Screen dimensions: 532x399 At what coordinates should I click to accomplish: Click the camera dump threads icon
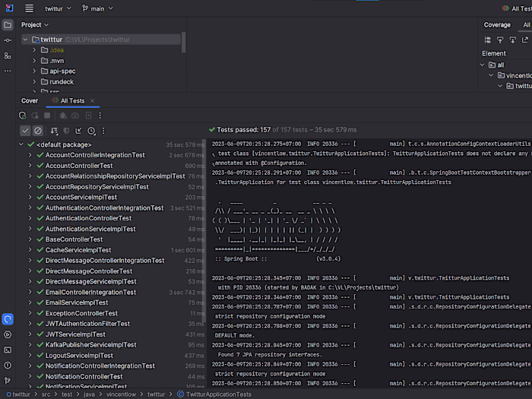click(75, 116)
